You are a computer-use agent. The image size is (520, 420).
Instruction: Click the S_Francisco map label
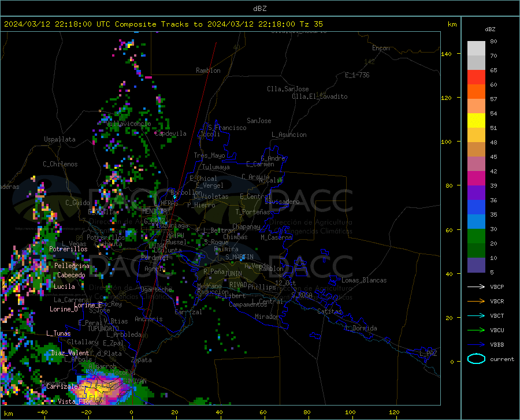coord(227,128)
